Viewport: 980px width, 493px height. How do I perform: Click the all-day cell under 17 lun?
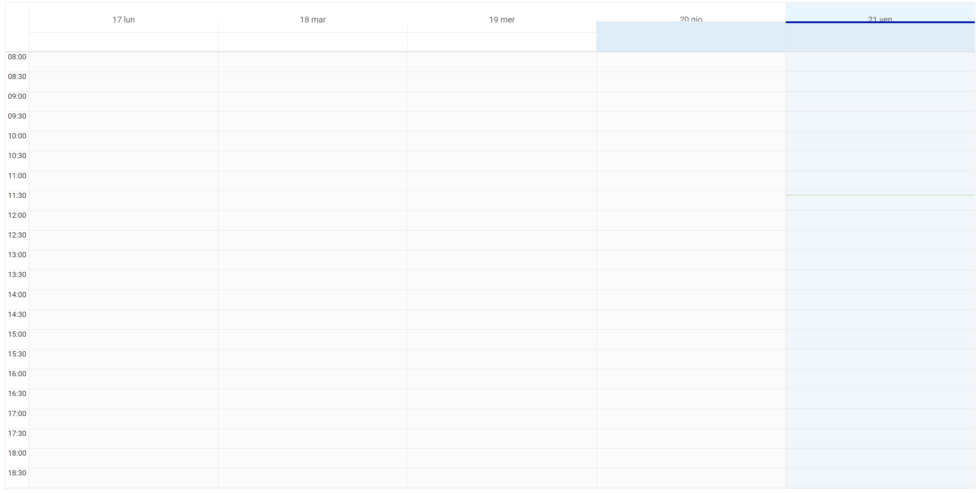tap(123, 42)
